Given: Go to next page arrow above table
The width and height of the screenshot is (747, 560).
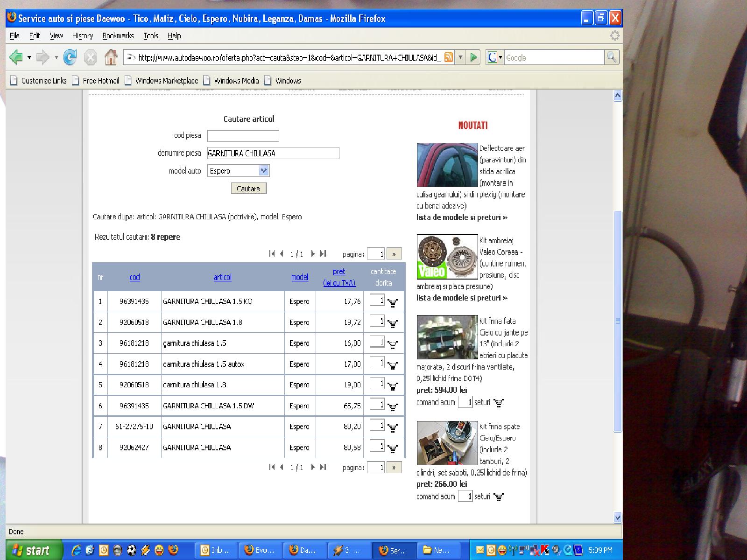Looking at the screenshot, I should [x=313, y=254].
